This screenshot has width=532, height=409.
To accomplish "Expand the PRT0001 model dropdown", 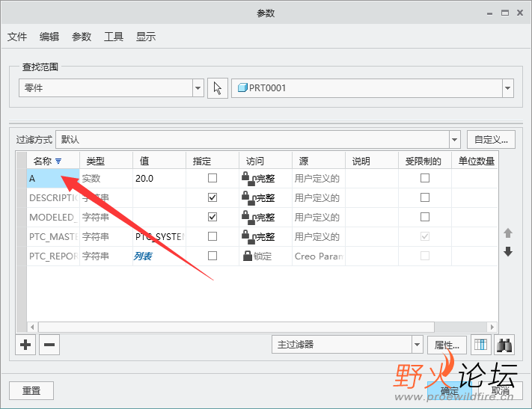I will point(507,88).
